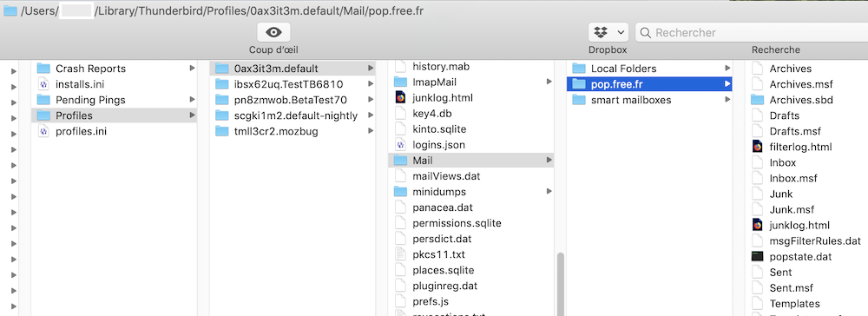Select the msgFilterRules.dat file
Viewport: 868px width, 316px height.
pyautogui.click(x=808, y=240)
